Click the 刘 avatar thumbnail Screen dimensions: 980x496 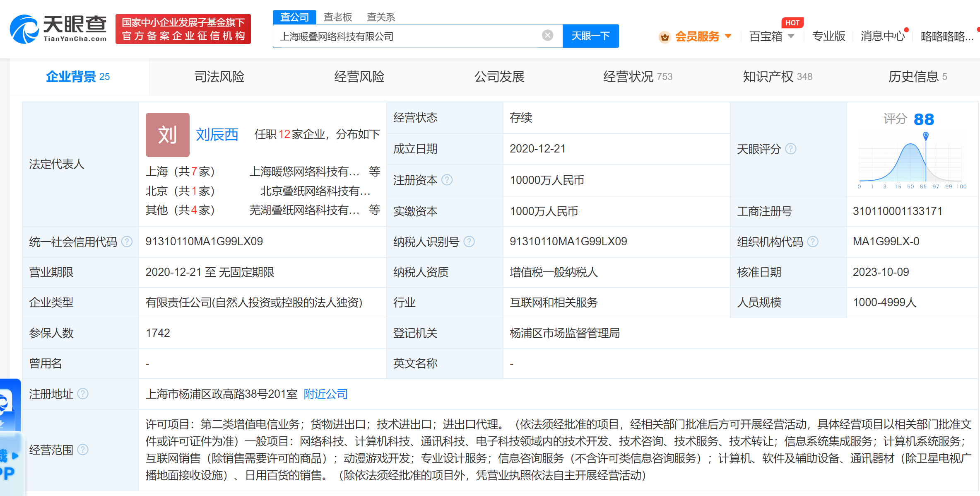pos(168,135)
